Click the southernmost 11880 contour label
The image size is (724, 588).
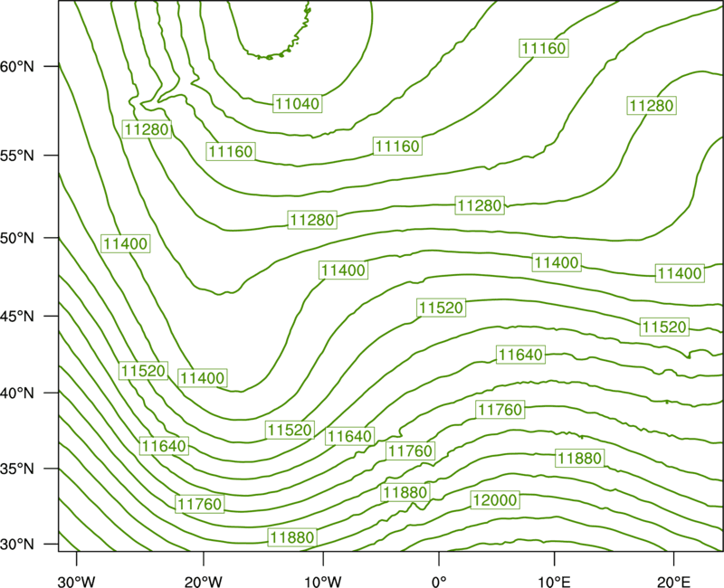292,537
